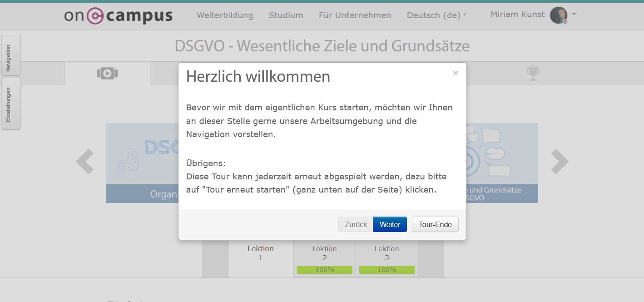Open the Weiterbildung menu item
This screenshot has width=644, height=302.
click(x=225, y=15)
